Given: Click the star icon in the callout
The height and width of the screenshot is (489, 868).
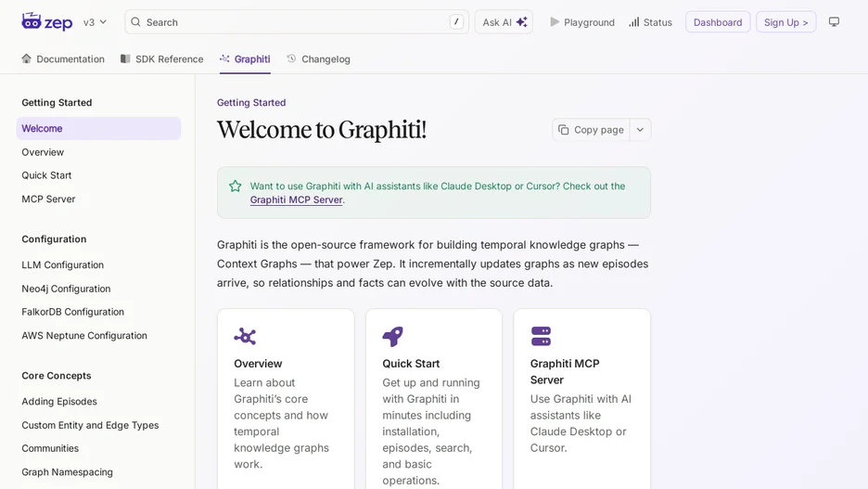Looking at the screenshot, I should point(236,187).
